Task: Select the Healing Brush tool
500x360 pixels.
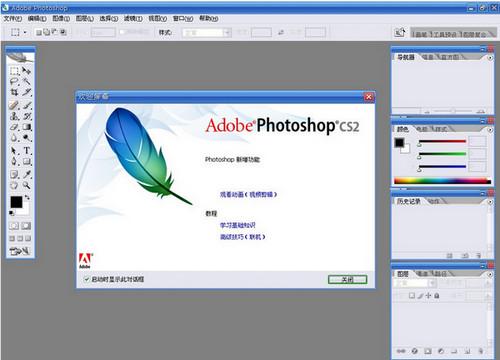Action: (14, 105)
